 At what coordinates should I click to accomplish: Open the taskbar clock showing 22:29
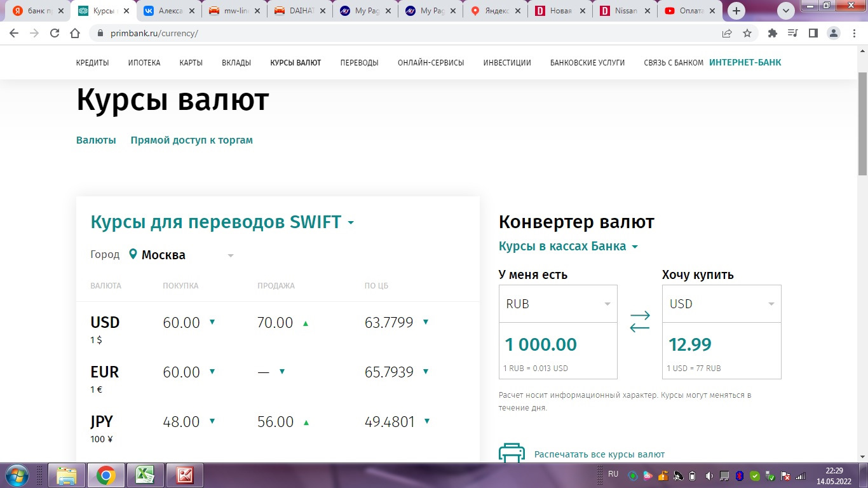point(834,475)
